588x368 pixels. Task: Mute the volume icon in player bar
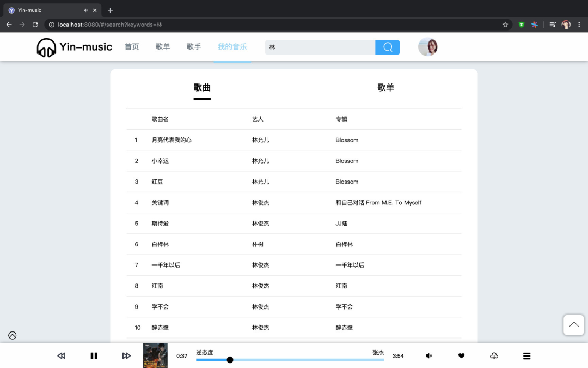click(428, 355)
